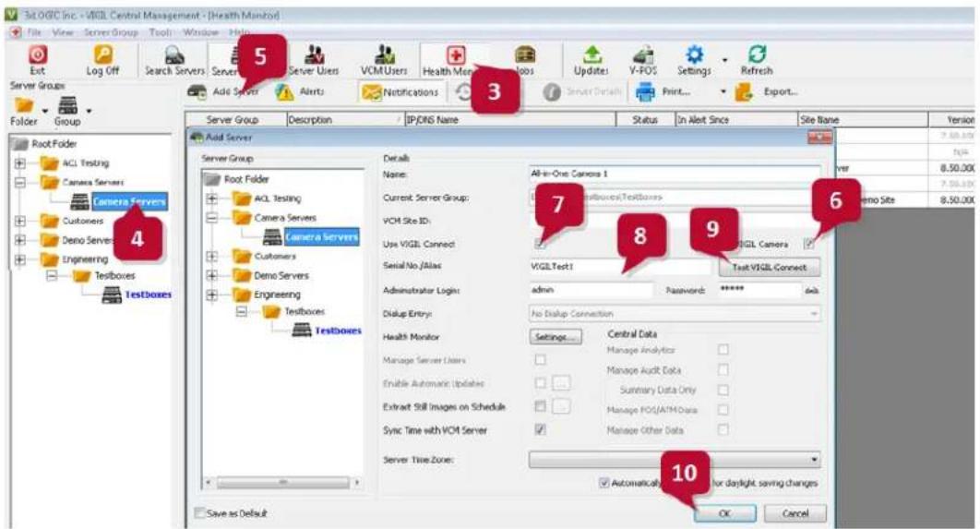Open the Tools menu

tap(161, 32)
